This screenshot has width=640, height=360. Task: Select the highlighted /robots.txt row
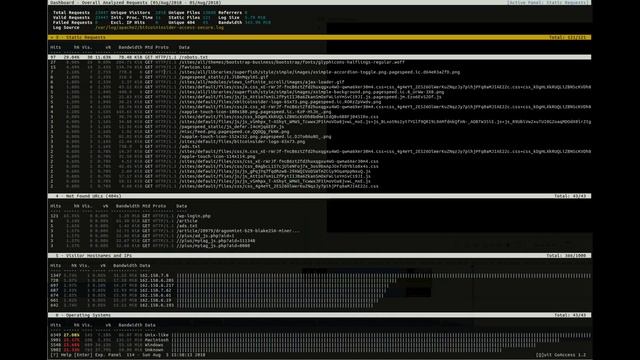pyautogui.click(x=320, y=57)
